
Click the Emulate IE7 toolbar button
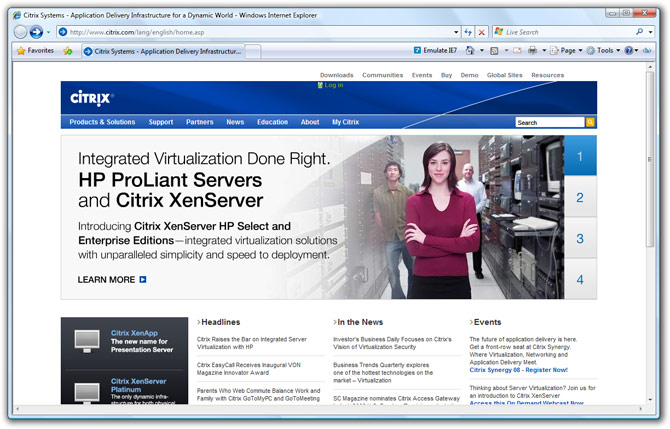point(435,50)
